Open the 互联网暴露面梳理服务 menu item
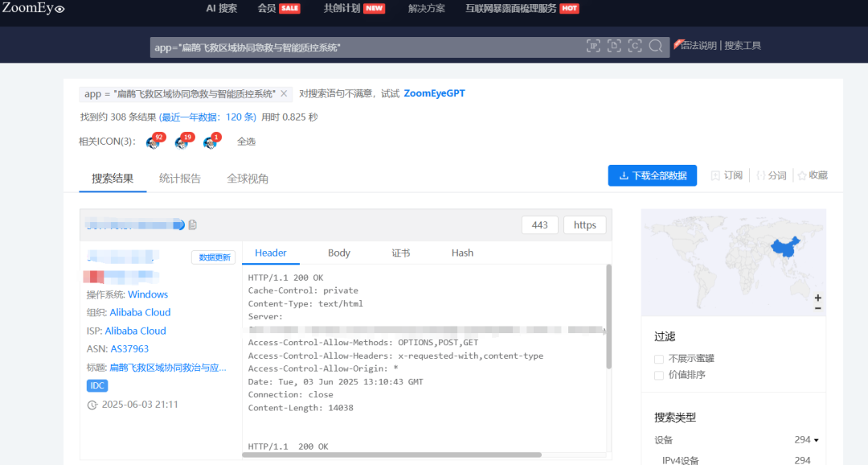This screenshot has width=868, height=465. 522,8
